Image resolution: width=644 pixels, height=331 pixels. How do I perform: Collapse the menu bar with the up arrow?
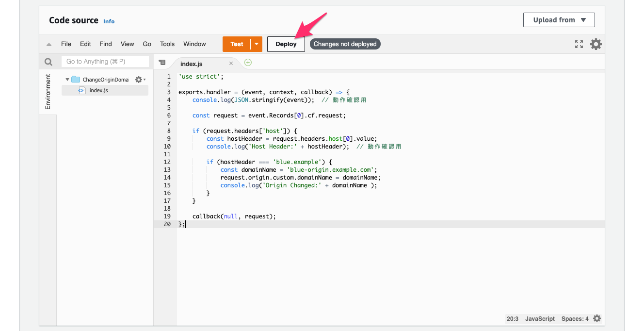coord(49,44)
